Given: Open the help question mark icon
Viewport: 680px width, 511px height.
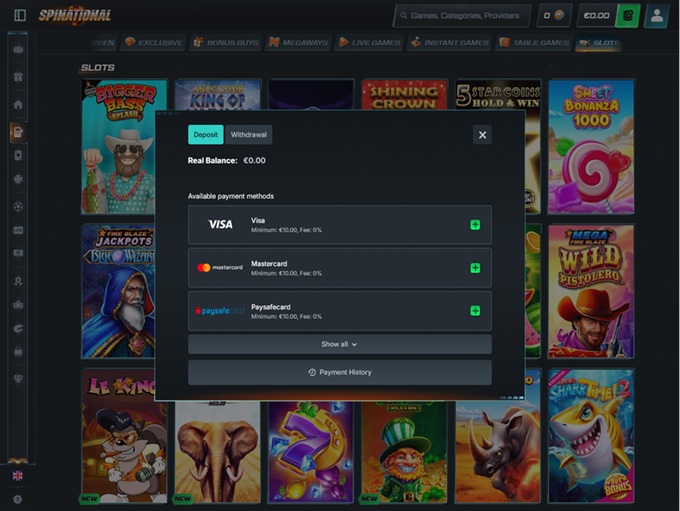Looking at the screenshot, I should click(x=17, y=499).
